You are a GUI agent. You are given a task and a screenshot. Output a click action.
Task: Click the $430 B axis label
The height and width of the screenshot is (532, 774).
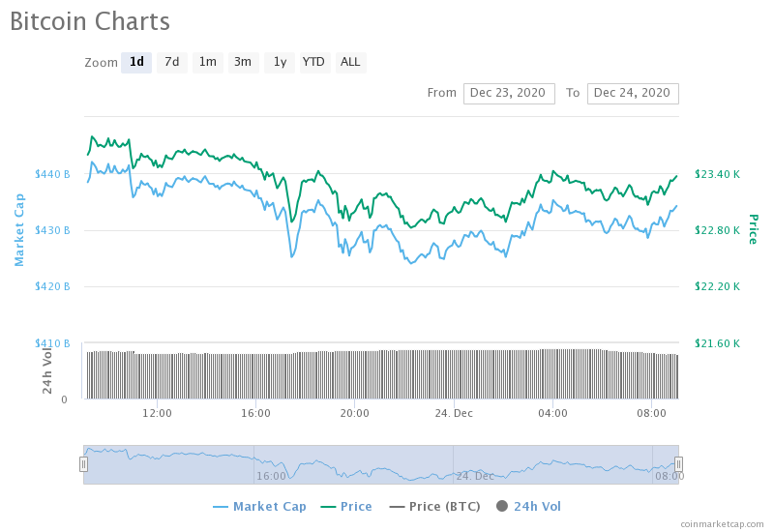pos(52,230)
